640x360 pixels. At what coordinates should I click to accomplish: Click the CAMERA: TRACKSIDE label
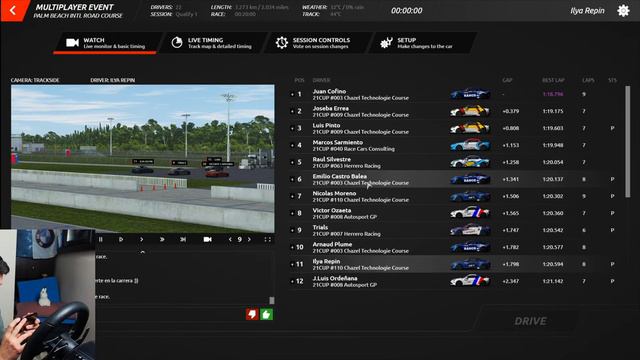[x=35, y=80]
